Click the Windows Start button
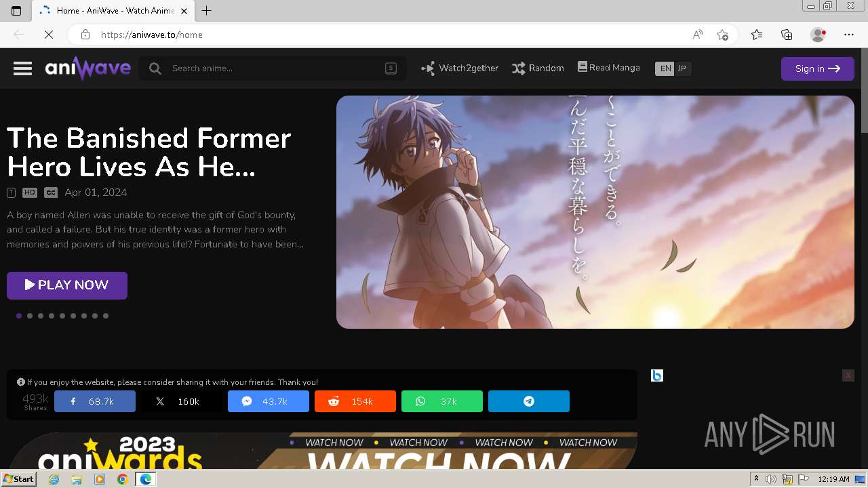The width and height of the screenshot is (868, 488). click(18, 479)
